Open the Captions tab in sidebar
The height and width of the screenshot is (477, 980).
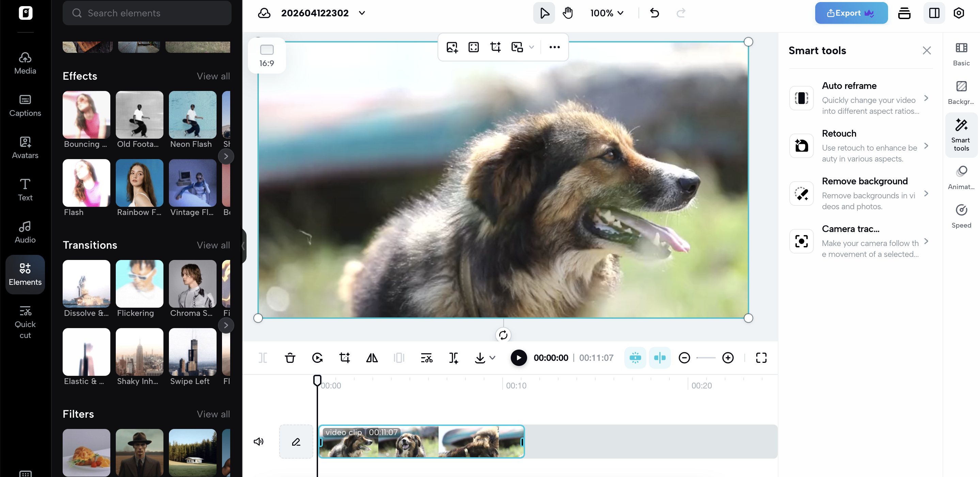click(x=25, y=105)
